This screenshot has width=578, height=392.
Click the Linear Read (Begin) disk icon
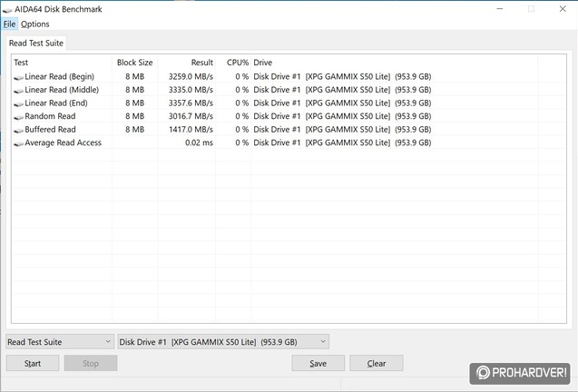tap(18, 77)
